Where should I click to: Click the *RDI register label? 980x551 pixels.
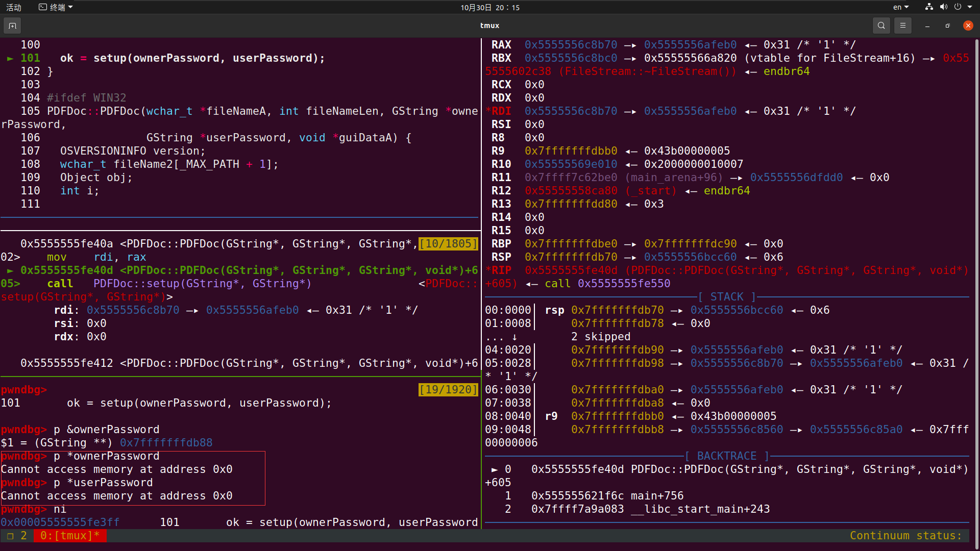[x=498, y=111]
